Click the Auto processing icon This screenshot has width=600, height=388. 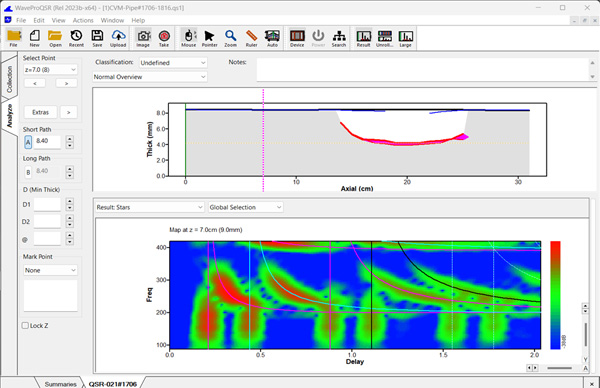272,38
